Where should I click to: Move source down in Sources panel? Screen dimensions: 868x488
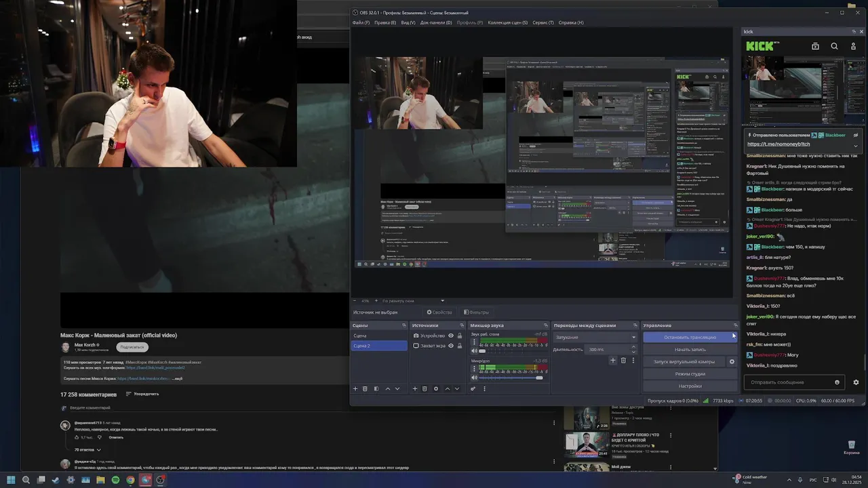457,389
